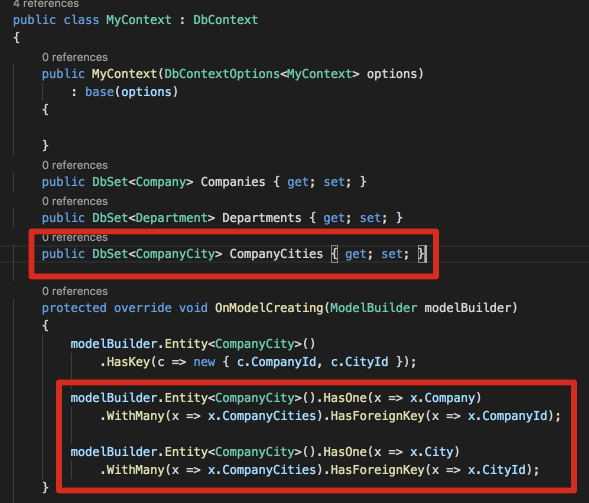The height and width of the screenshot is (503, 589).
Task: Click the Departments property name
Action: 262,218
